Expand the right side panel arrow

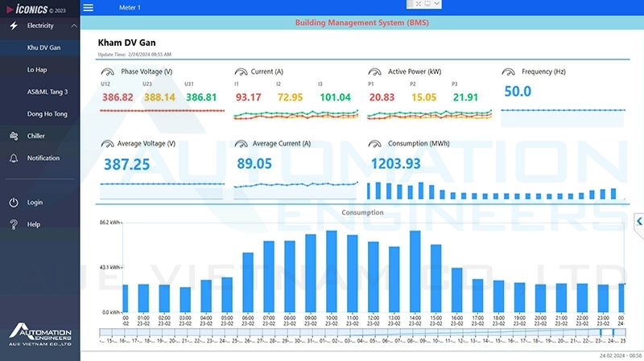pyautogui.click(x=638, y=221)
